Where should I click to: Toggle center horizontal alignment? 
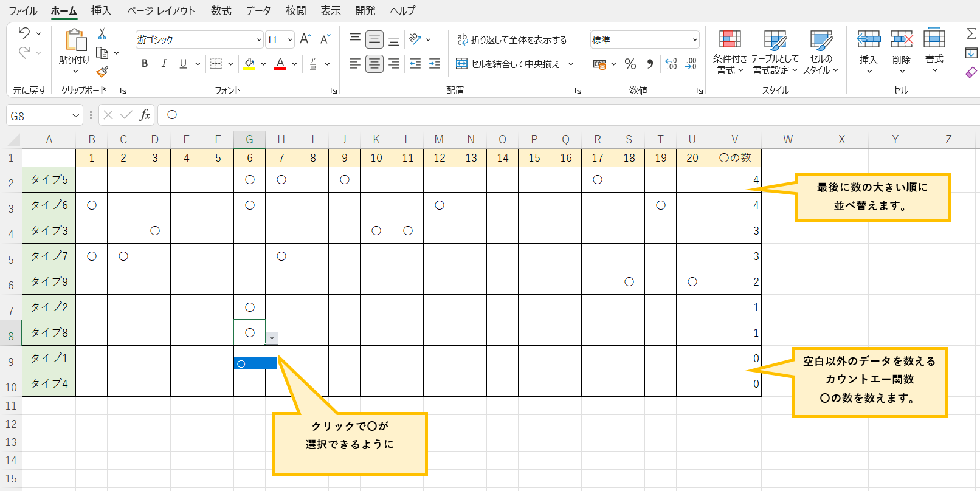tap(374, 64)
